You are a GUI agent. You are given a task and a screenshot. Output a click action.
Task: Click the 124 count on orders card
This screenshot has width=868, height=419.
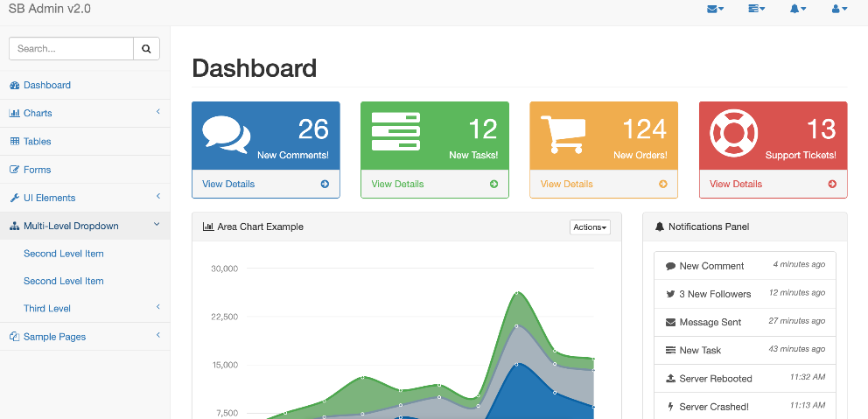(x=644, y=129)
